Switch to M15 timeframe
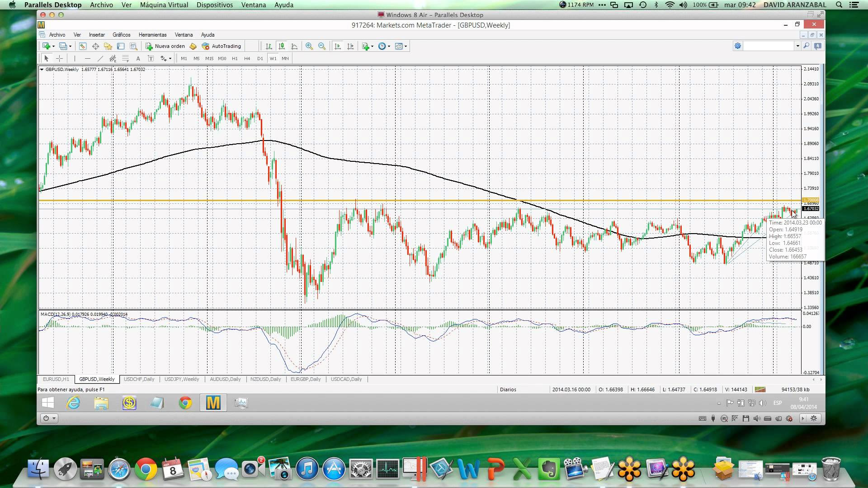Screen dimensions: 868x488 click(209, 58)
